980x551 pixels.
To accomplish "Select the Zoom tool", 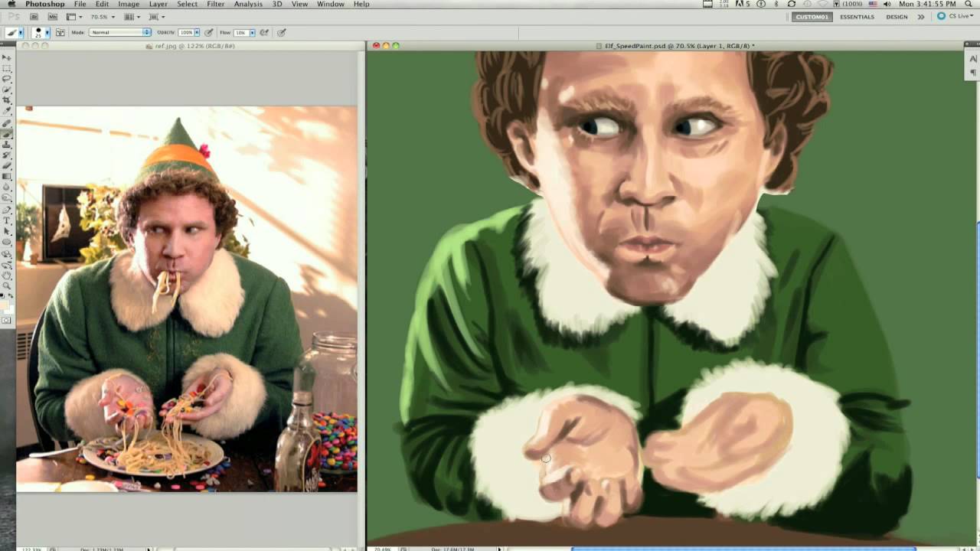I will pyautogui.click(x=7, y=286).
